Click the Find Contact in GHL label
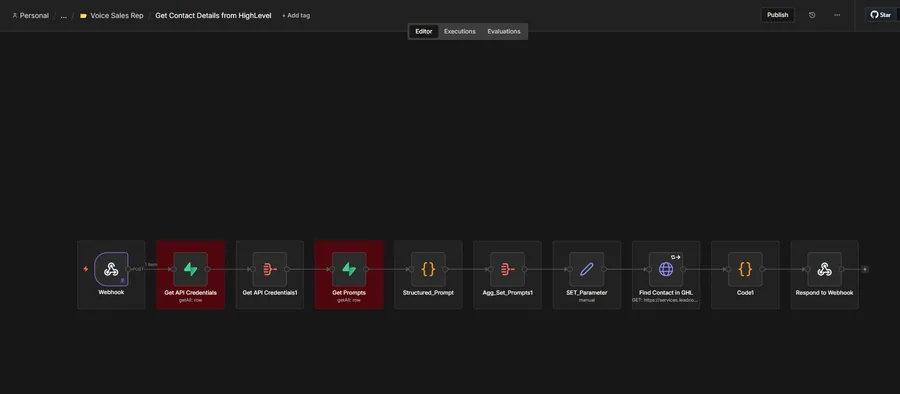This screenshot has width=900, height=394. click(x=666, y=292)
